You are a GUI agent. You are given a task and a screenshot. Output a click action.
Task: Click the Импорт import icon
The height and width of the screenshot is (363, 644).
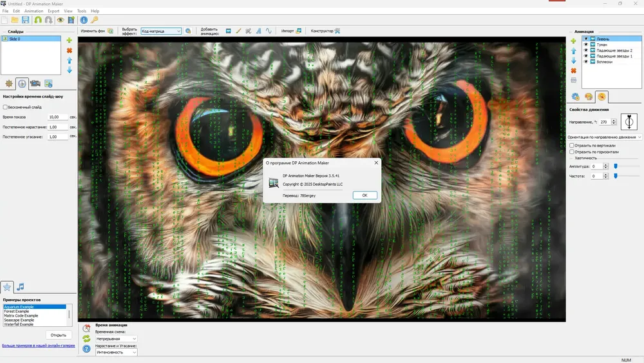299,31
